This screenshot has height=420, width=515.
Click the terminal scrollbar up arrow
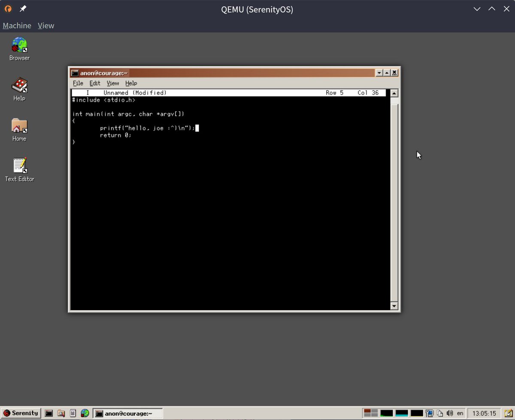click(x=394, y=93)
